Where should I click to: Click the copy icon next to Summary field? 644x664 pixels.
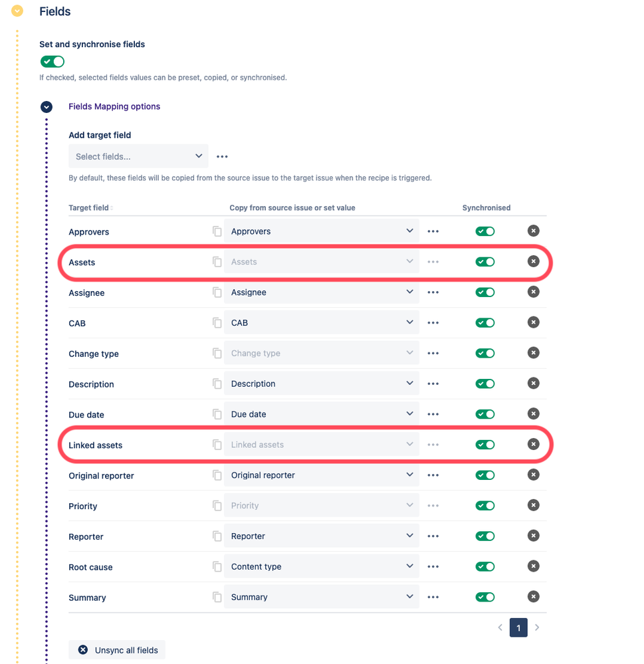[x=217, y=596]
